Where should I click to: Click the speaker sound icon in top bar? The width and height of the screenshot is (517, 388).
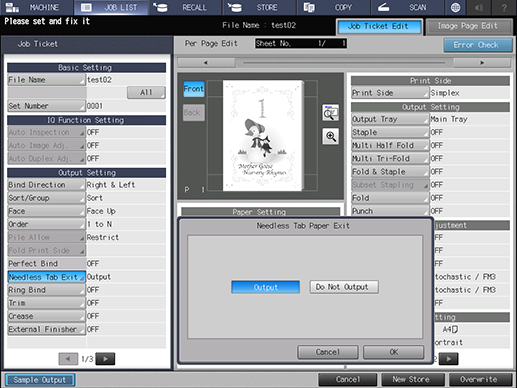tap(479, 7)
